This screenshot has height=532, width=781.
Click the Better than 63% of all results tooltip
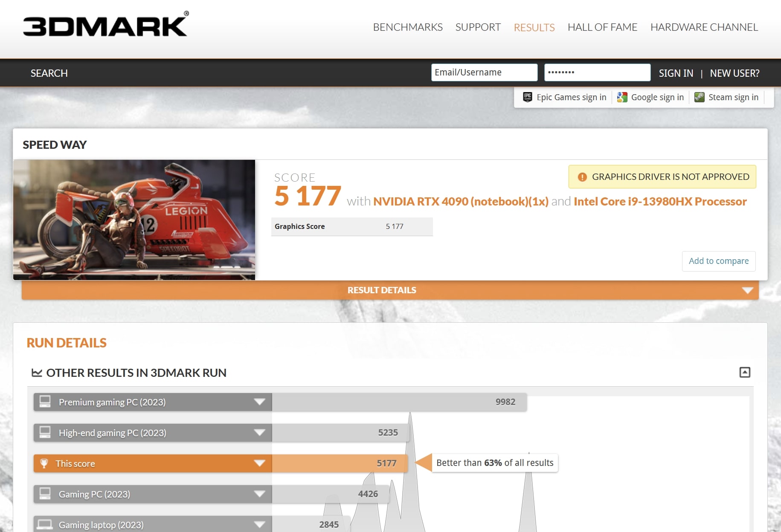(495, 463)
